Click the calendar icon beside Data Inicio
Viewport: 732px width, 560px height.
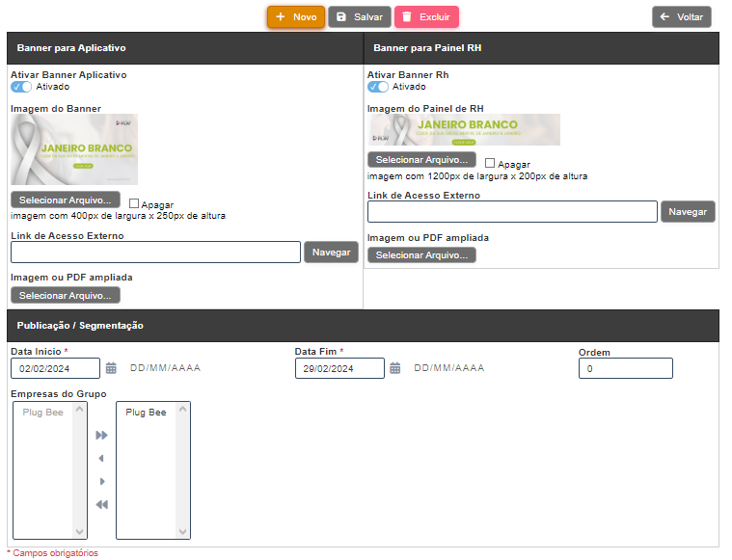click(x=111, y=368)
